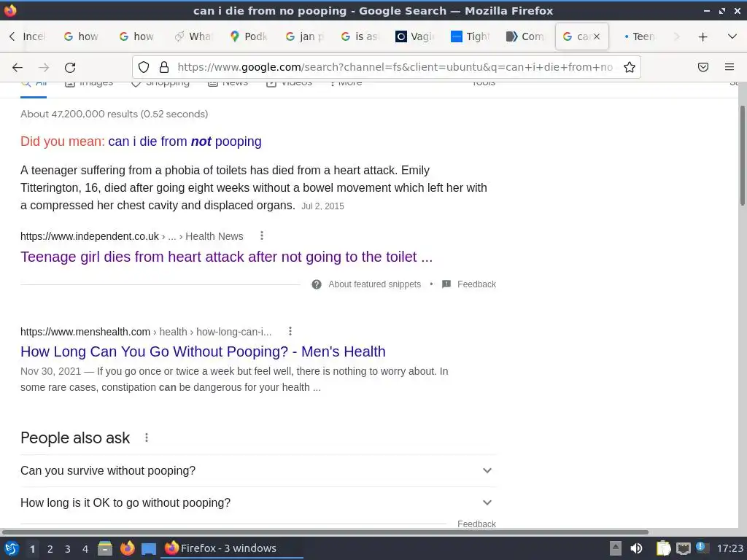Open the Firefox hamburger menu
The height and width of the screenshot is (560, 747).
729,67
